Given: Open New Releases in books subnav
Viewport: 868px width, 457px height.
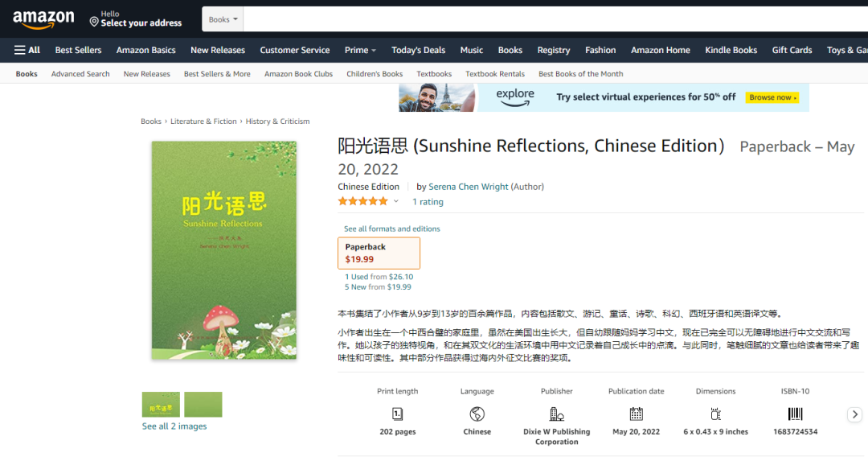Looking at the screenshot, I should 147,74.
